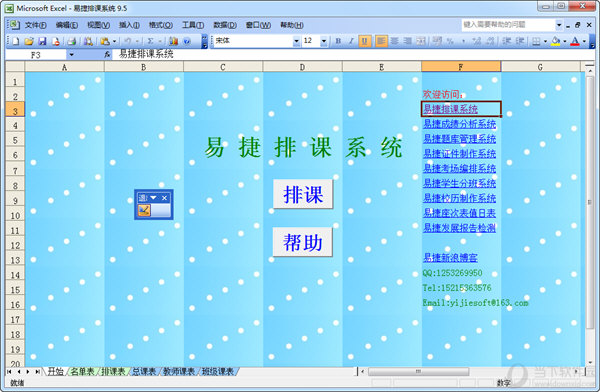Click red Font Color swatch button
Screen dimensions: 600x392
pos(575,41)
